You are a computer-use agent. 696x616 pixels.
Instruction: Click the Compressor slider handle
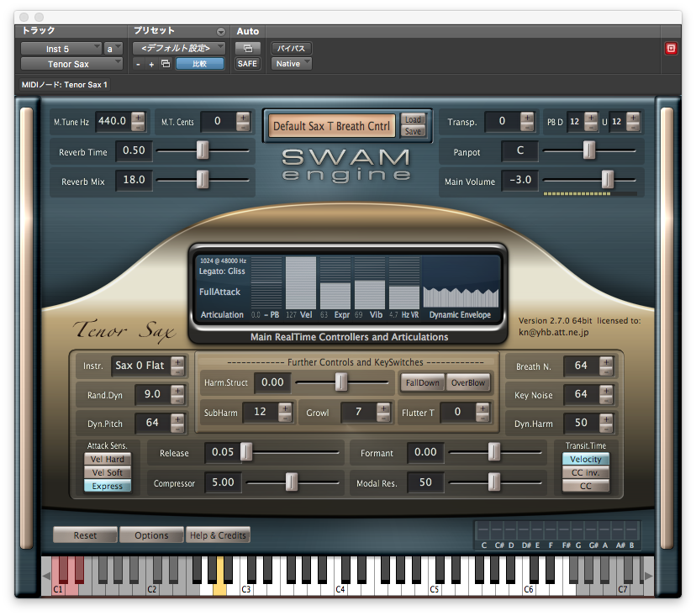291,482
